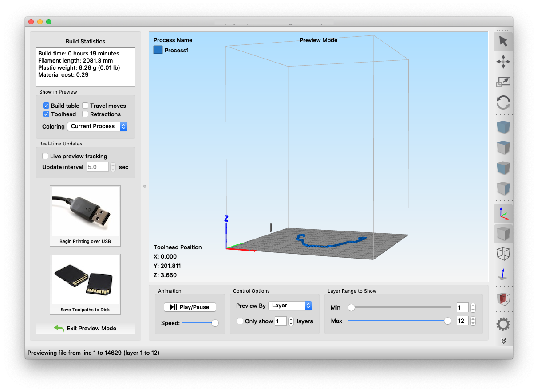
Task: Open the Preview By Layer dropdown
Action: (290, 306)
